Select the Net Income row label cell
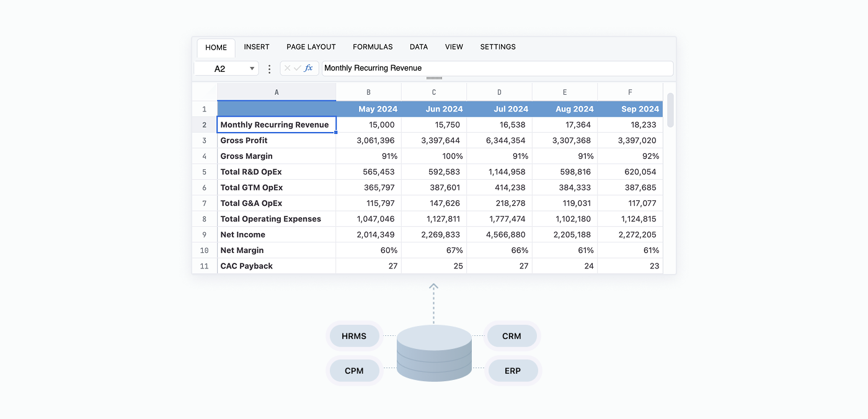 point(277,235)
